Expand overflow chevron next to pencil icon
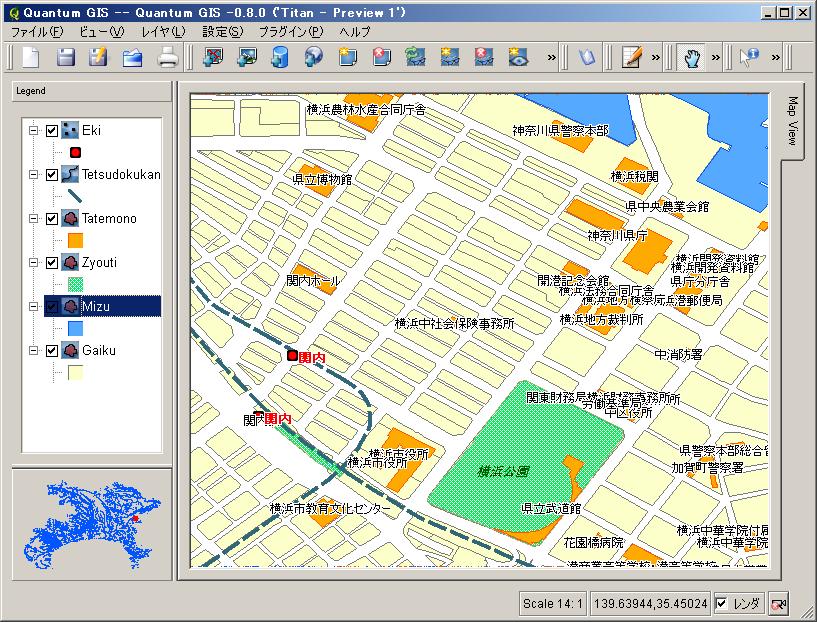This screenshot has width=817, height=622. tap(656, 57)
